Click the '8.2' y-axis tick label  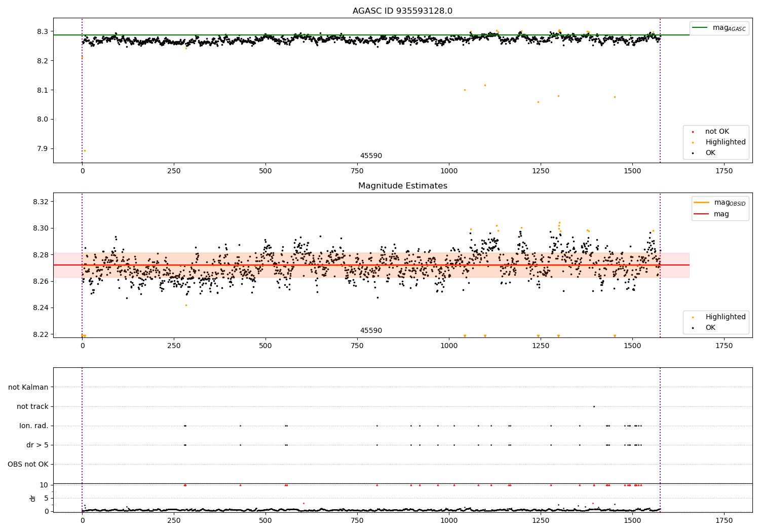click(x=43, y=61)
